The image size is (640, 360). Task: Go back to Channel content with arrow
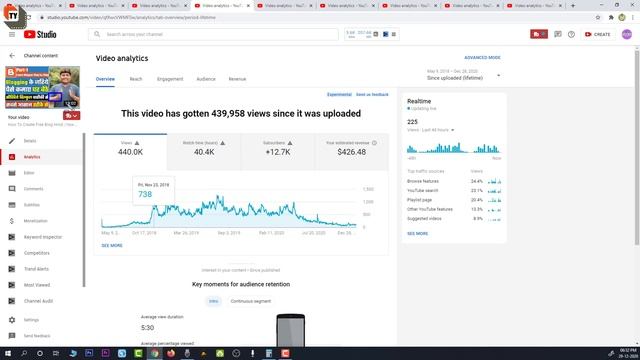tap(12, 56)
